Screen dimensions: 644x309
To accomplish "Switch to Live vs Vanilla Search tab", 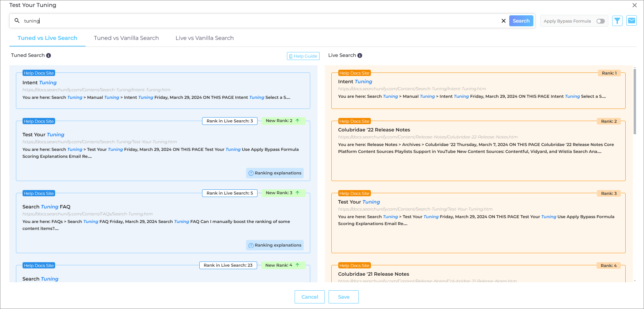I will pyautogui.click(x=204, y=38).
